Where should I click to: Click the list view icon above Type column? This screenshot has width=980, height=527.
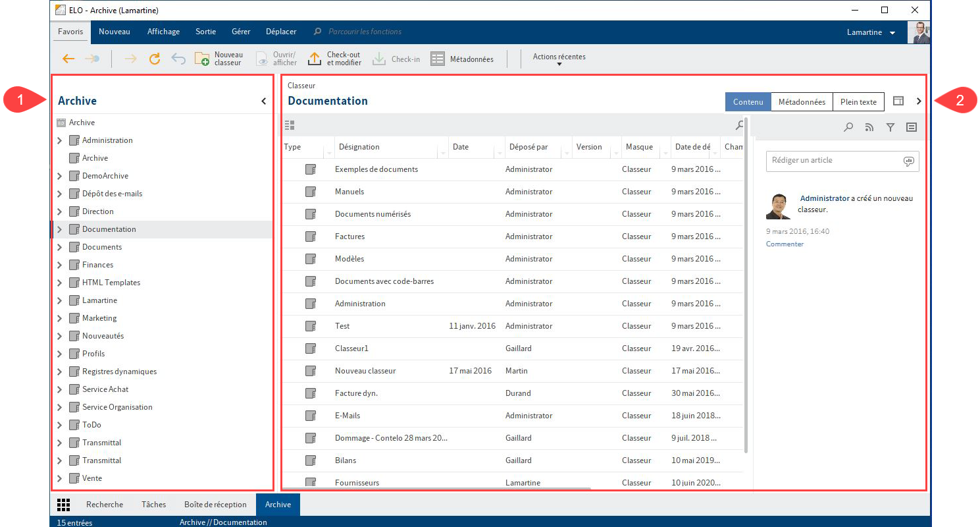(x=290, y=125)
